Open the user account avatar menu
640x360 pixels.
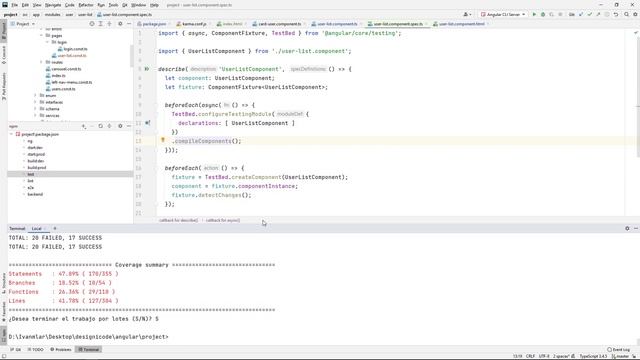point(467,14)
